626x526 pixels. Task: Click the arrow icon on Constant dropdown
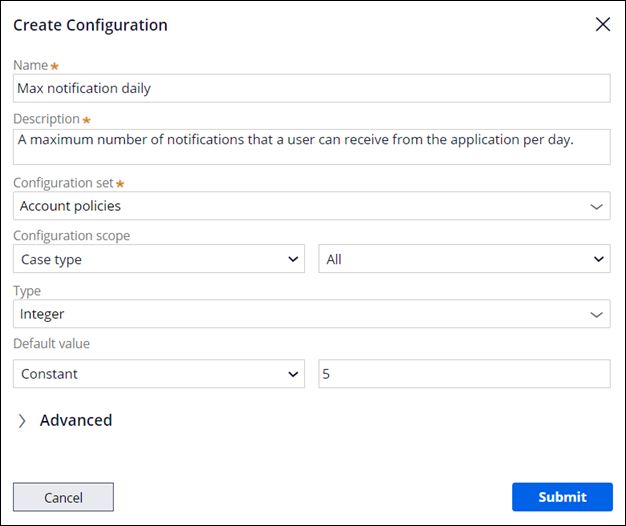(293, 374)
